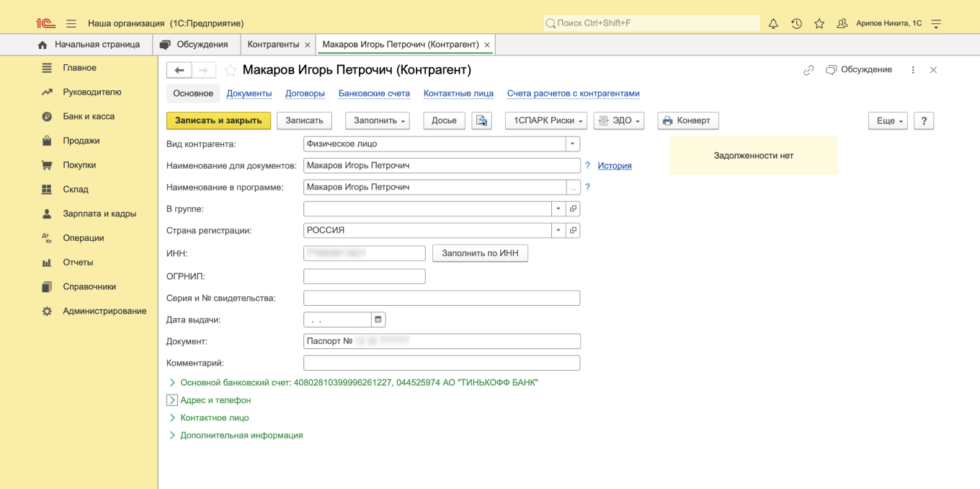Open the calendar picker for Дата выдачи
The height and width of the screenshot is (489, 980).
pyautogui.click(x=378, y=319)
